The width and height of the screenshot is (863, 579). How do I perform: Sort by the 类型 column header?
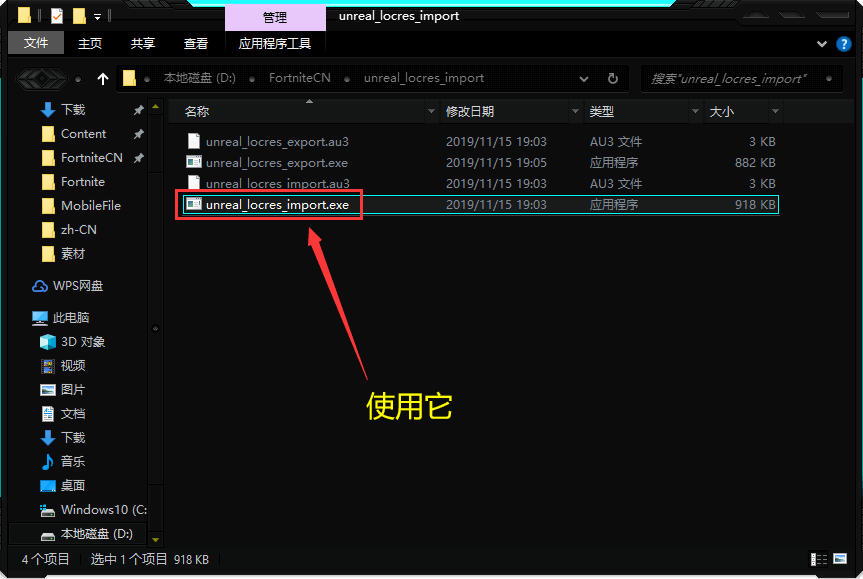pyautogui.click(x=601, y=112)
